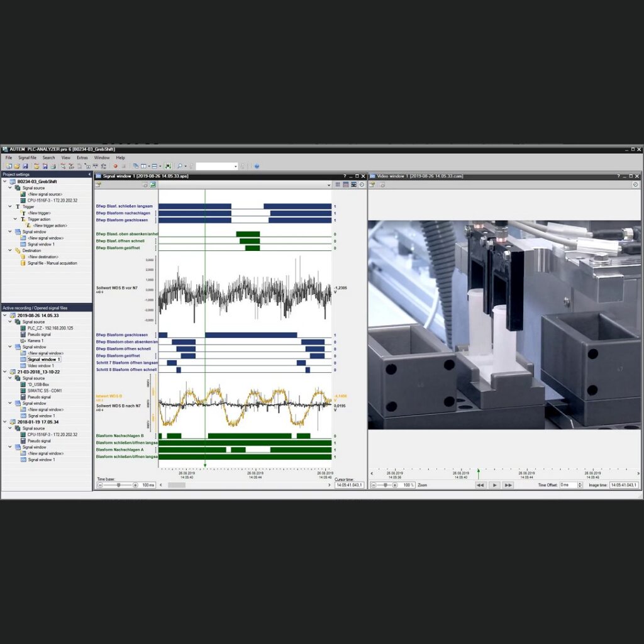This screenshot has height=644, width=644.
Task: Click the Open project folder icon
Action: click(x=17, y=166)
